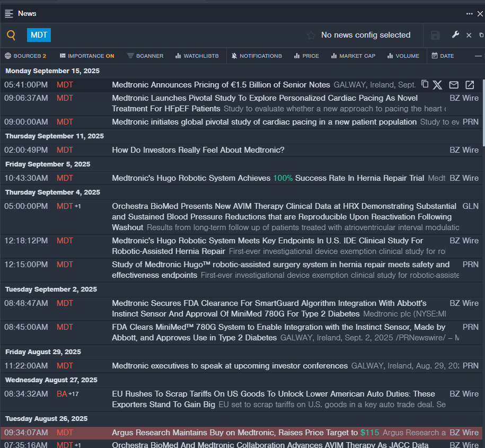Viewport: 485px width, 448px height.
Task: Select the Price filter in toolbar
Action: [307, 56]
